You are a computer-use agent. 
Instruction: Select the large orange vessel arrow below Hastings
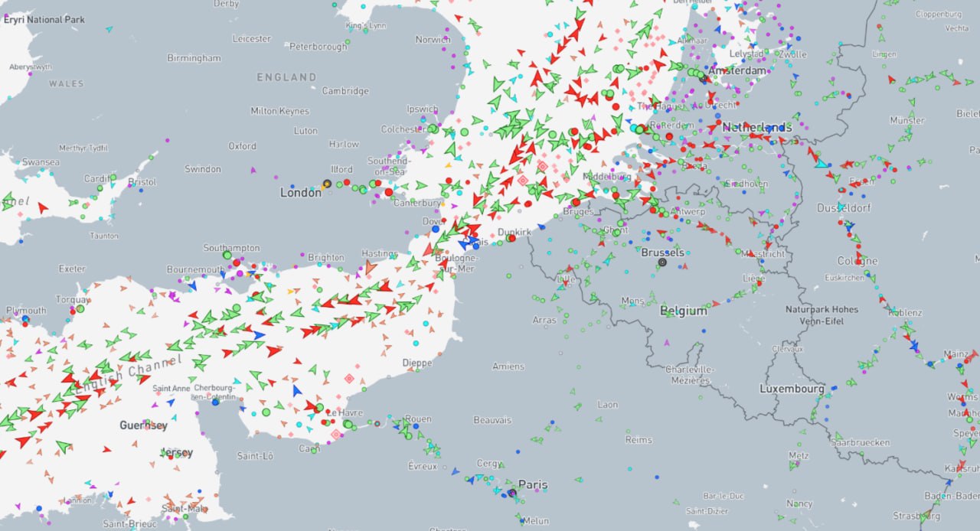371,268
